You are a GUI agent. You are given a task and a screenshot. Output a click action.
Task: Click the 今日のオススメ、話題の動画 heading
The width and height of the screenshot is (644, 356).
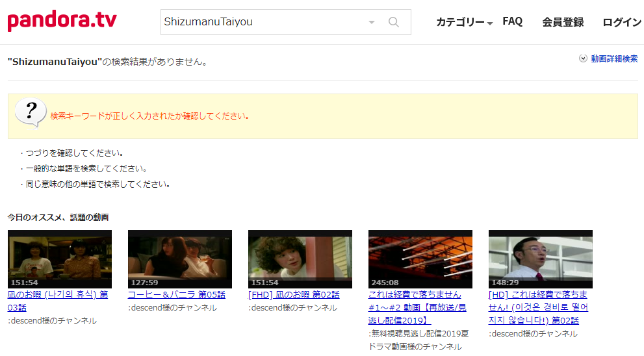coord(58,217)
